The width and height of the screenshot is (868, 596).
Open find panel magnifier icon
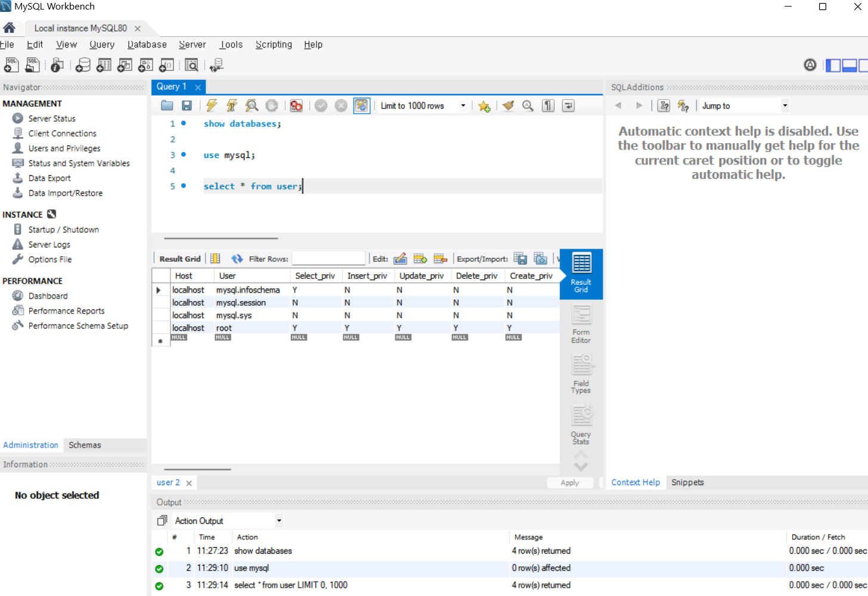click(528, 105)
